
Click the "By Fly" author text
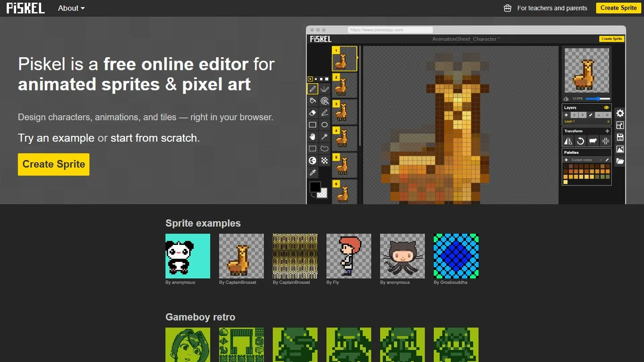point(333,283)
